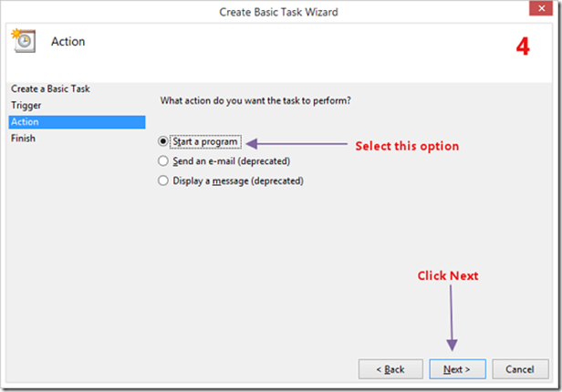The width and height of the screenshot is (562, 392).
Task: Click the Back button
Action: (x=390, y=369)
